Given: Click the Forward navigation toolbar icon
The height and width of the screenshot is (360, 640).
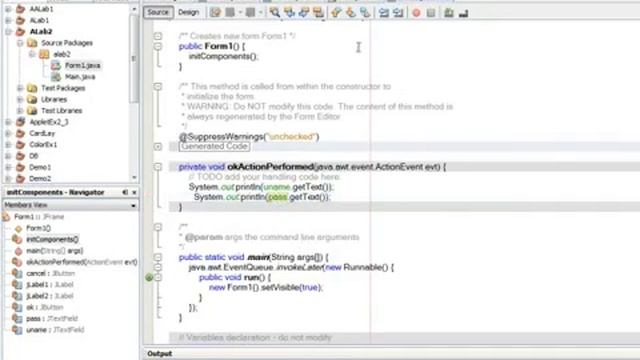Looking at the screenshot, I should point(250,13).
